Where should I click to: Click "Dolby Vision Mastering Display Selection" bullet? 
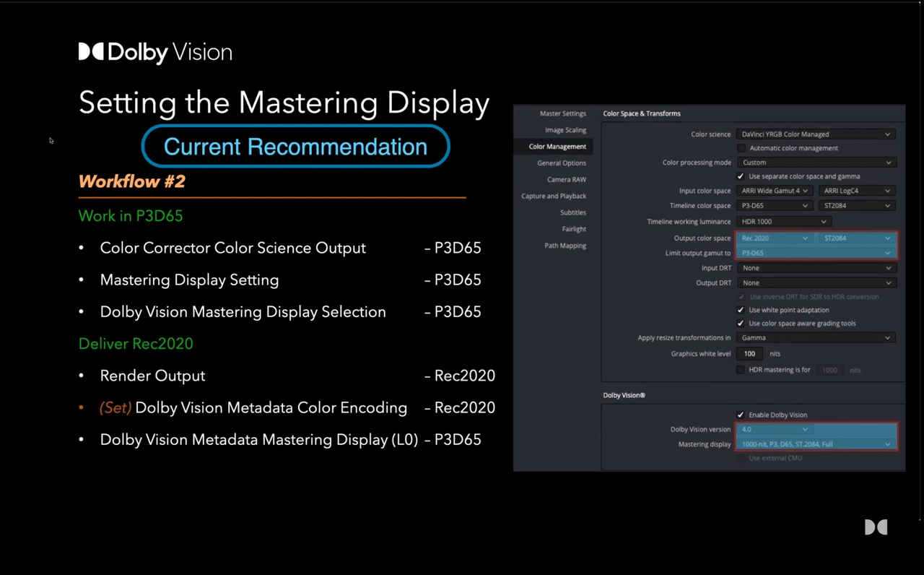243,312
